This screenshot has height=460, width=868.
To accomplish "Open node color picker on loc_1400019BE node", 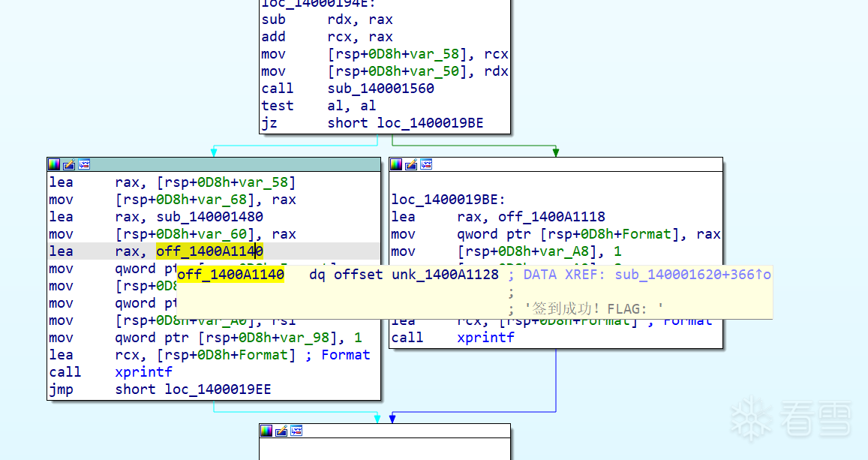I will click(396, 164).
